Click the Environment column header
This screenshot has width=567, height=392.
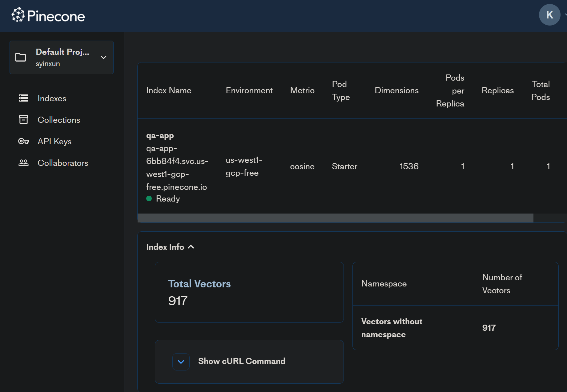point(249,90)
